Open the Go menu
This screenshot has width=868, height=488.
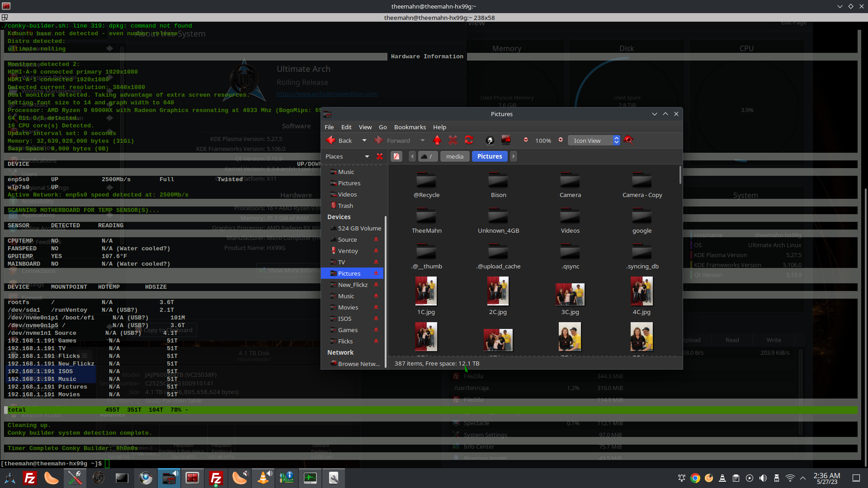pyautogui.click(x=383, y=127)
